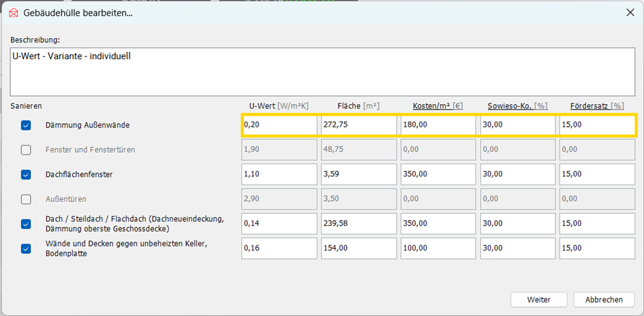Image resolution: width=644 pixels, height=316 pixels.
Task: Select Kosten field with value 100,00
Action: tap(438, 249)
